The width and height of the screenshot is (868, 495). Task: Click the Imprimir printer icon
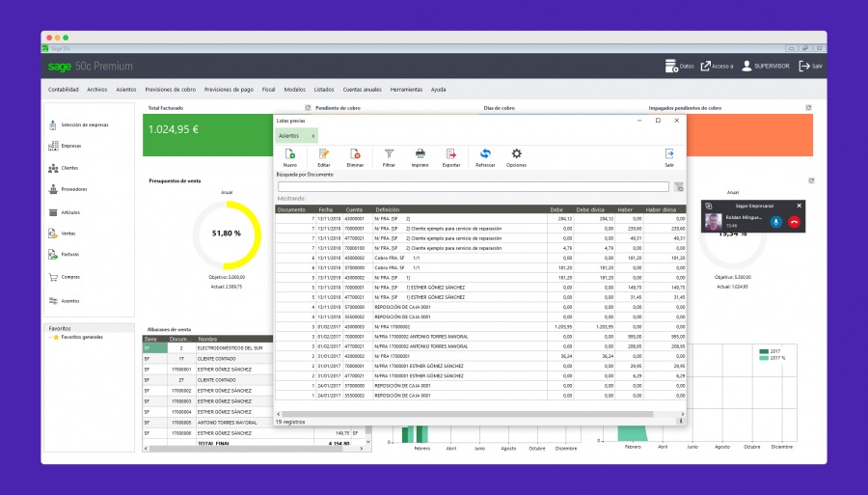(420, 154)
